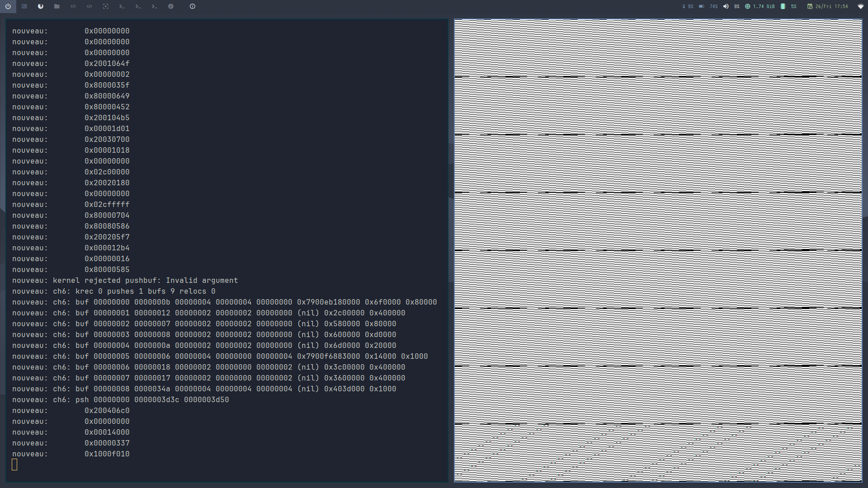
Task: Select the screen capture crosshair icon
Action: [106, 6]
